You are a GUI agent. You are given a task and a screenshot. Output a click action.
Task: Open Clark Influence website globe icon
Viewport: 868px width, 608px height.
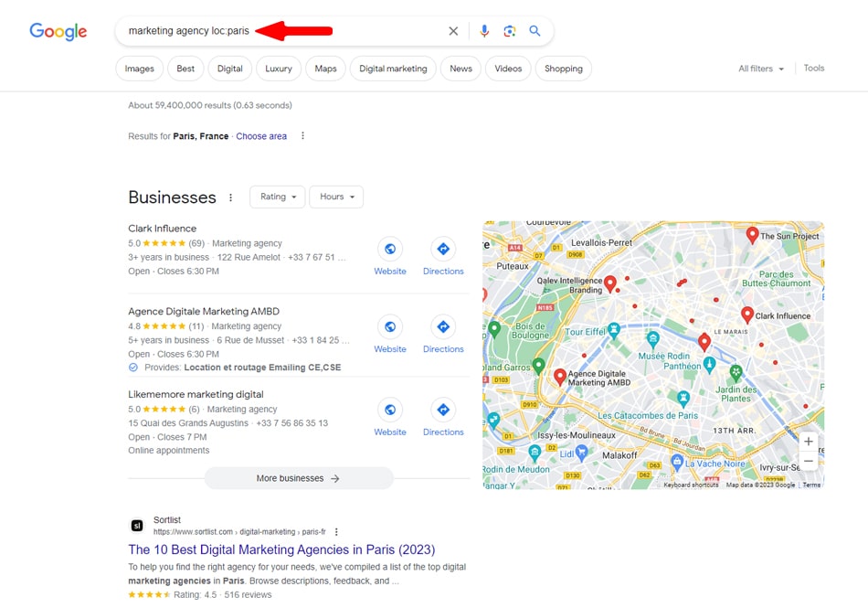click(x=390, y=250)
